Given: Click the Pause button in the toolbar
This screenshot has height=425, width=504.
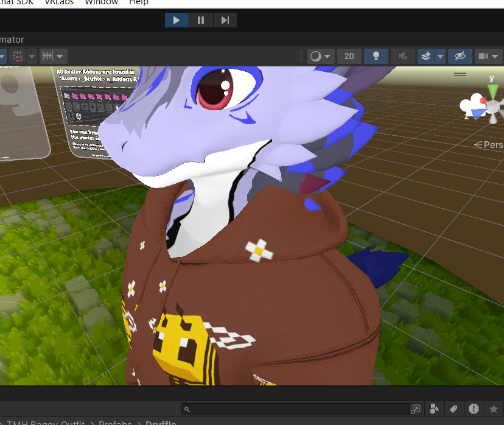Looking at the screenshot, I should tap(201, 20).
